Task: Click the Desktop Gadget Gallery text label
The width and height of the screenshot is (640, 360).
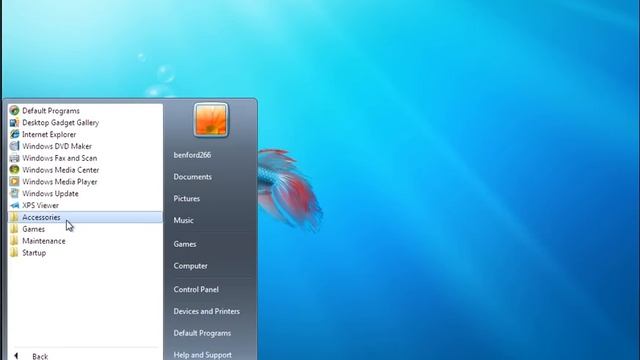Action: pos(60,122)
